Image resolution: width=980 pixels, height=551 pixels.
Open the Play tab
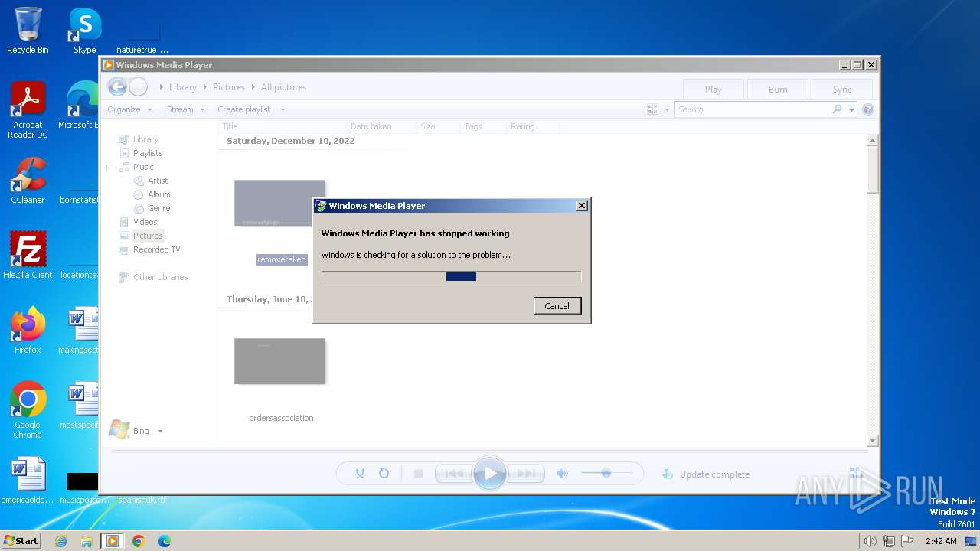(714, 90)
